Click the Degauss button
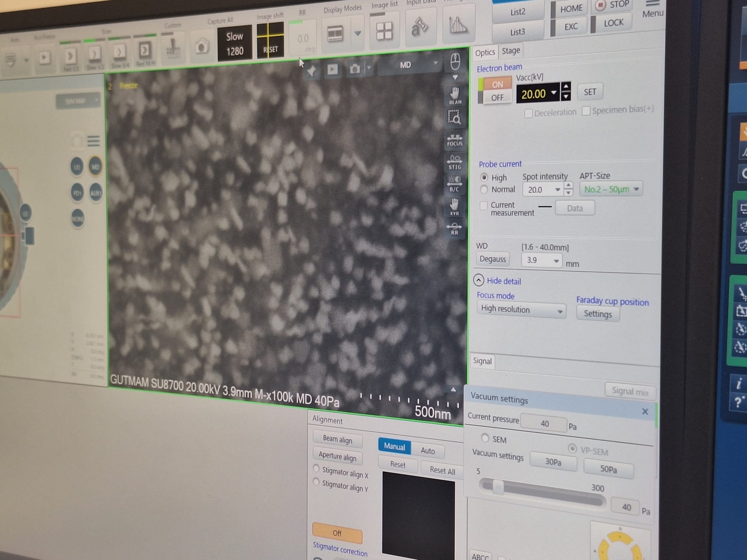 (493, 259)
